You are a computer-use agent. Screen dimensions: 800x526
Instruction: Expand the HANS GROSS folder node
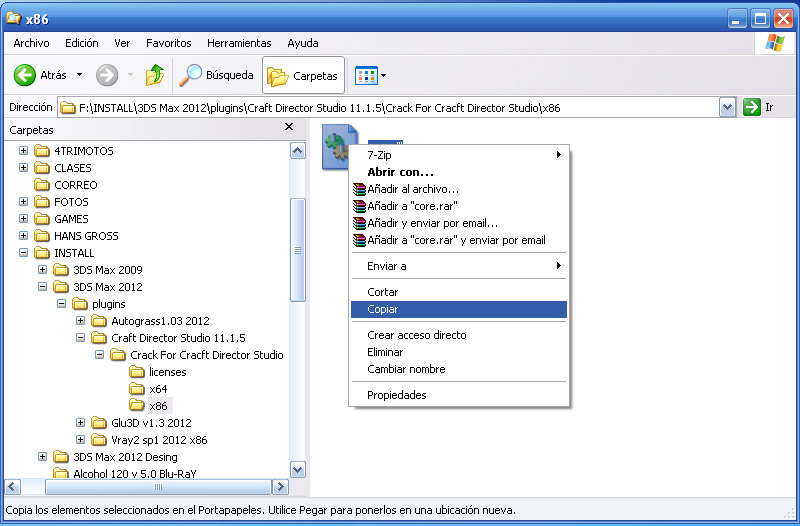click(x=23, y=235)
